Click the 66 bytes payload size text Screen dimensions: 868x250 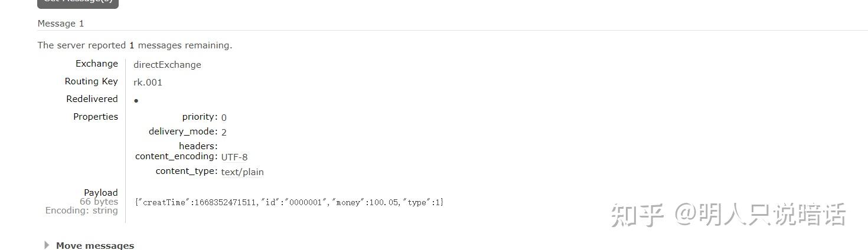tap(99, 202)
